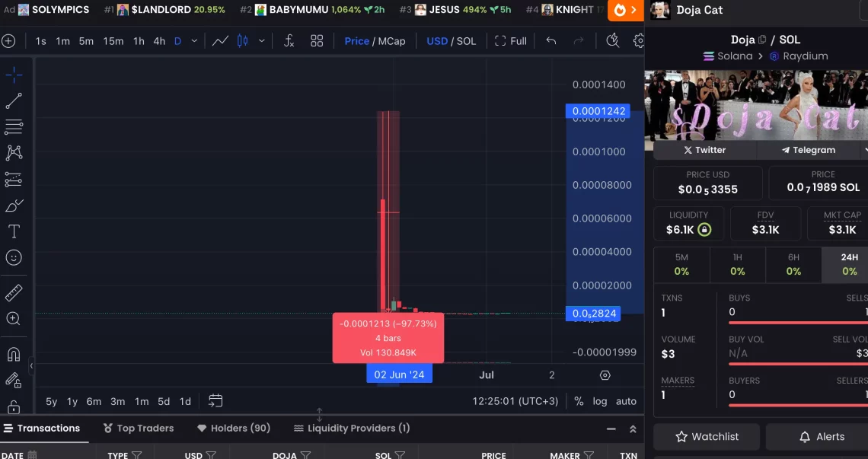Select the 6H stats tab

point(793,264)
